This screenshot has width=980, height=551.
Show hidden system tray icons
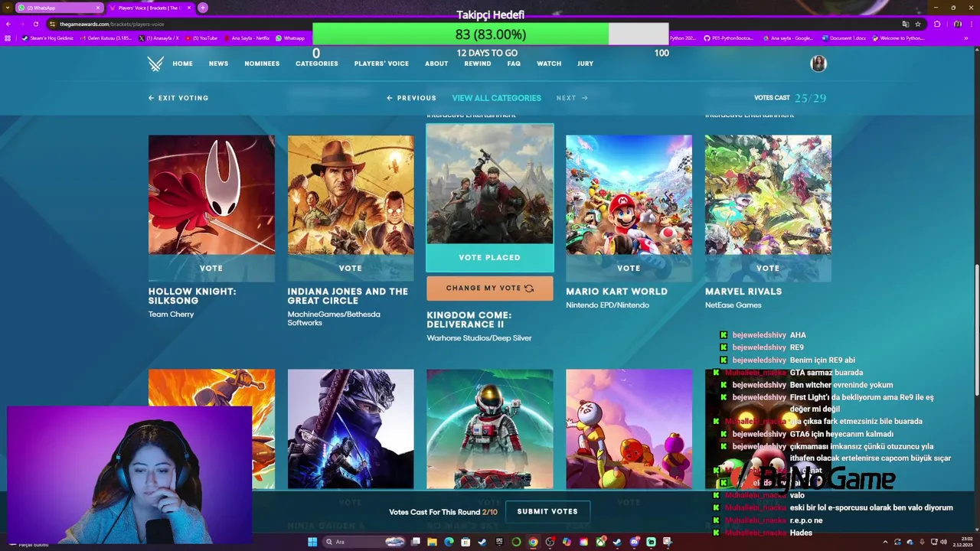(885, 542)
